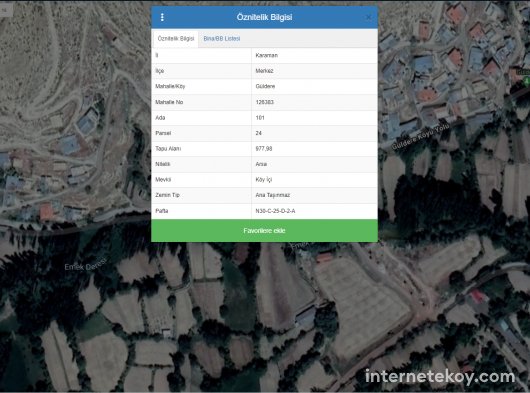
Task: Close the Öznitelik Bilgisi dialog
Action: coord(369,17)
